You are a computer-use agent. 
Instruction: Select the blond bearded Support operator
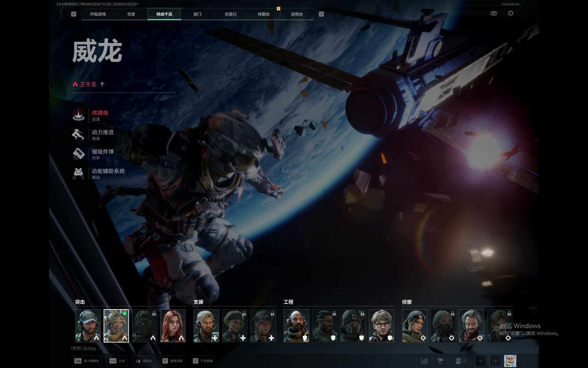(206, 326)
